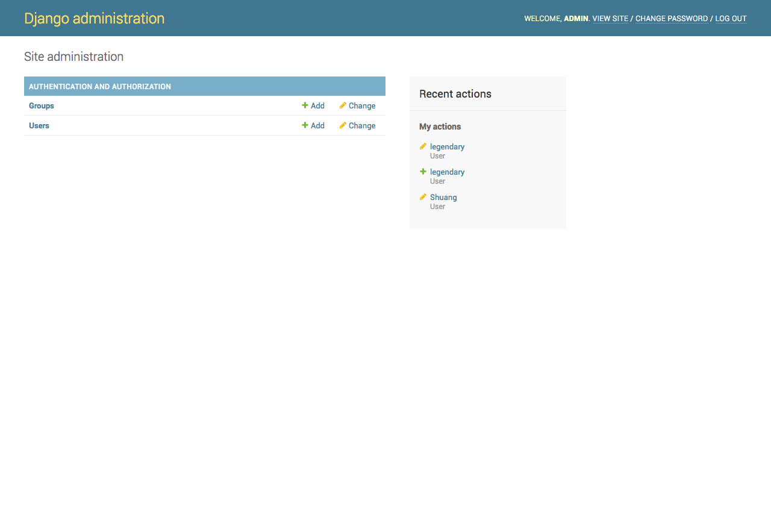The height and width of the screenshot is (532, 771).
Task: Click the pencil icon in Users row
Action: pos(343,125)
